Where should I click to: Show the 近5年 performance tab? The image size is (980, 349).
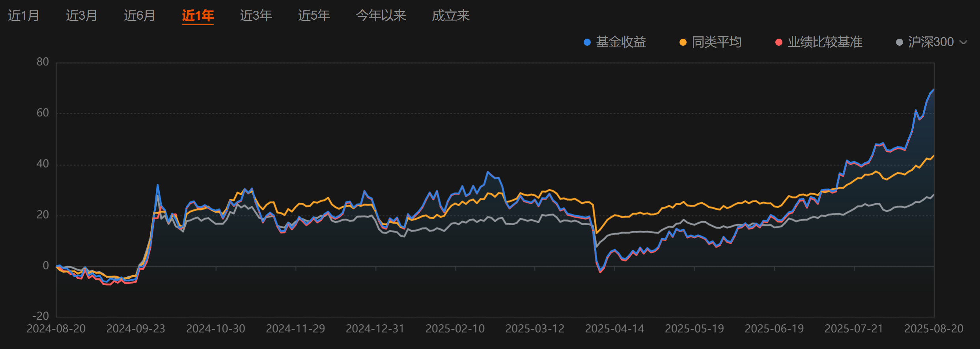314,15
